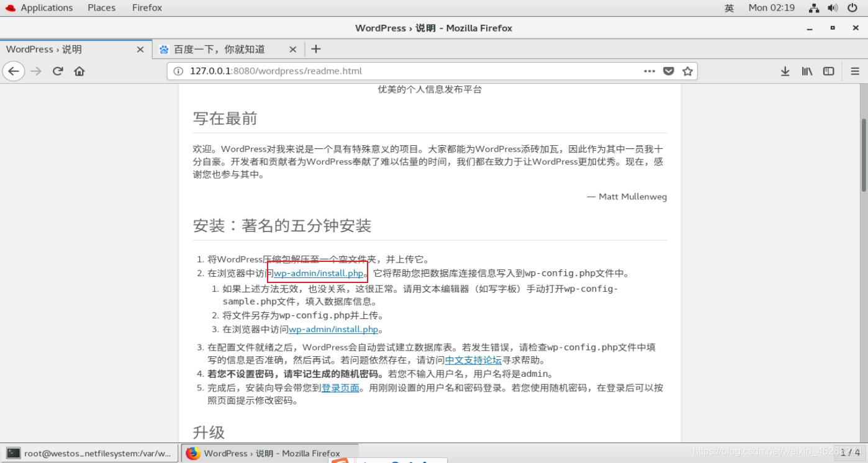Toggle the sidebar view icon
Screen dimensions: 868x463
coord(828,71)
